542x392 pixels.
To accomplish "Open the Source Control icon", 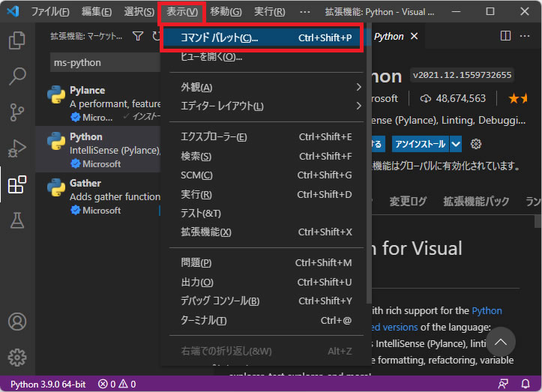I will [x=16, y=112].
